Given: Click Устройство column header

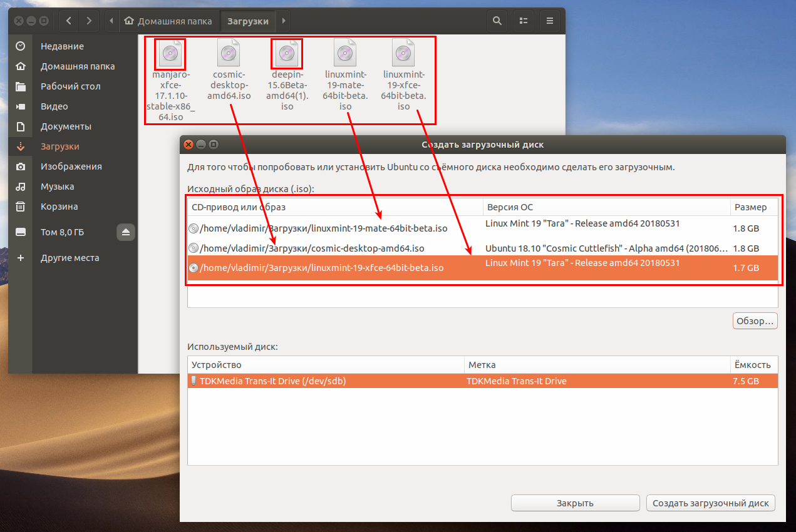Looking at the screenshot, I should click(326, 365).
